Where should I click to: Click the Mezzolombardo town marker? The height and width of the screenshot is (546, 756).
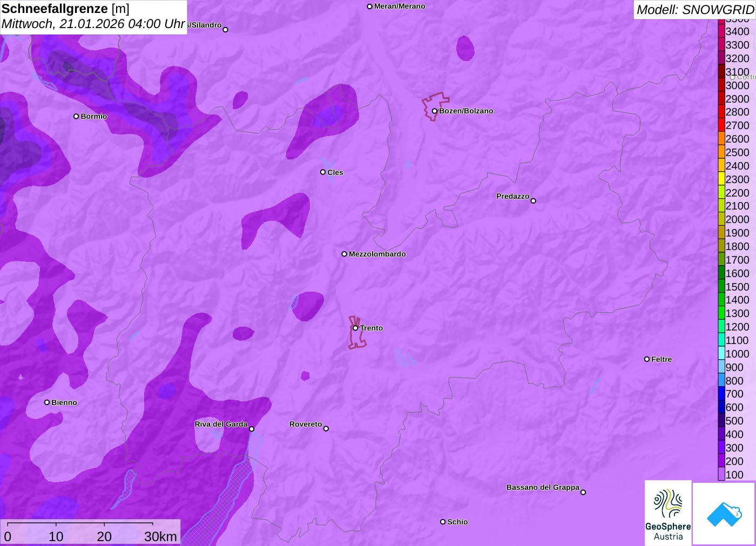[344, 254]
